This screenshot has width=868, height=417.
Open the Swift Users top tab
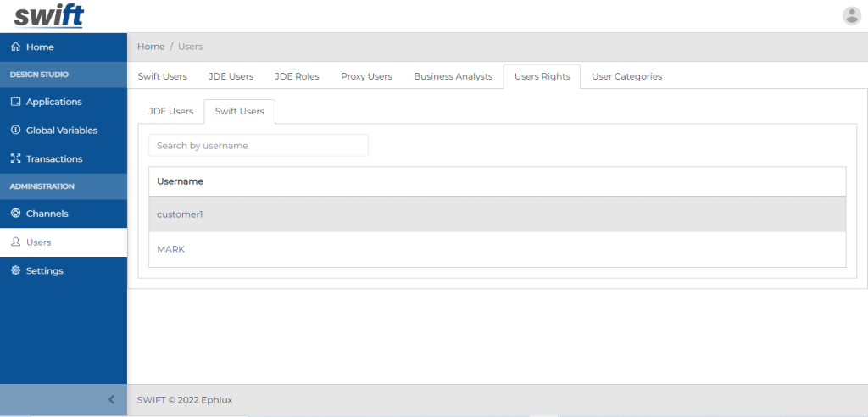click(x=162, y=76)
